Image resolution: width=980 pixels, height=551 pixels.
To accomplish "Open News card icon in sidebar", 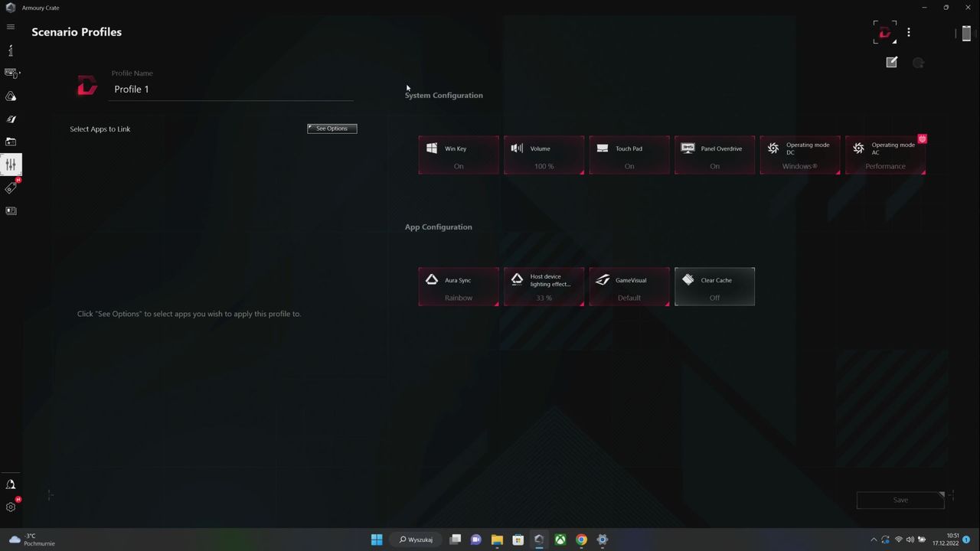I will (11, 210).
